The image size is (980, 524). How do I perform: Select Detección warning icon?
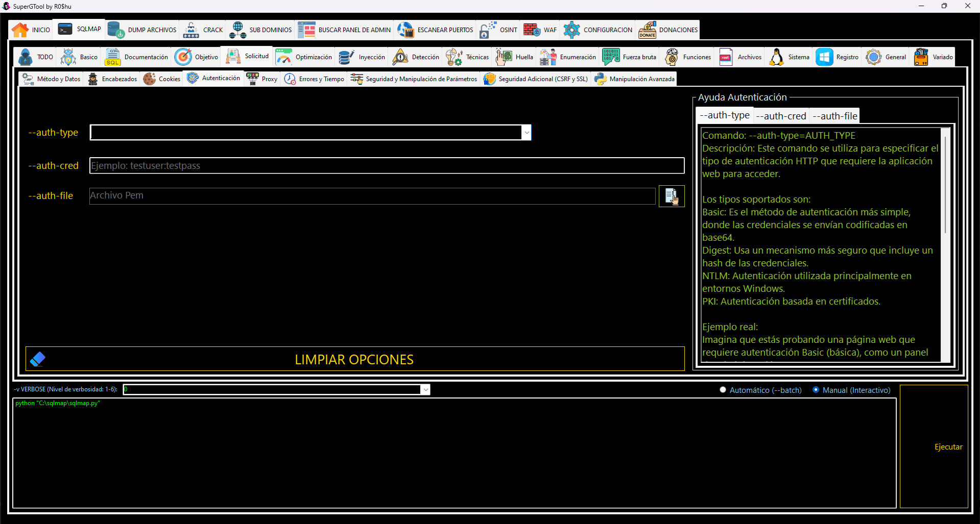pyautogui.click(x=400, y=57)
